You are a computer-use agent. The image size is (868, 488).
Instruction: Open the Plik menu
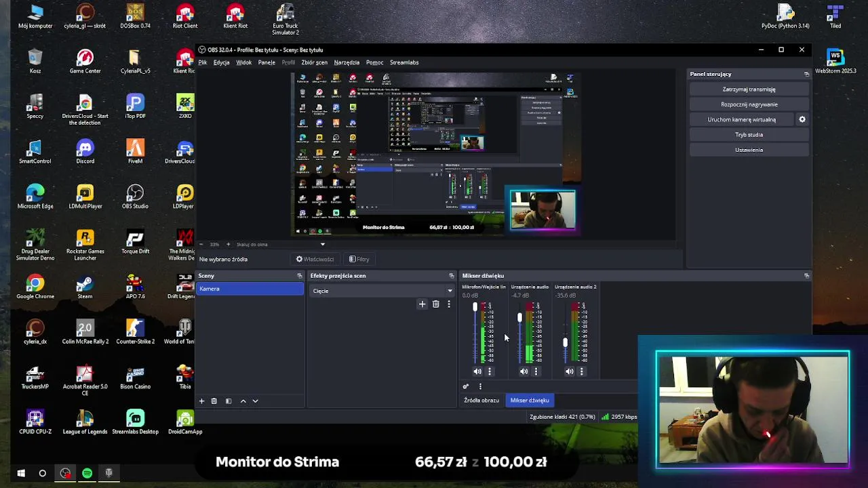[x=203, y=62]
